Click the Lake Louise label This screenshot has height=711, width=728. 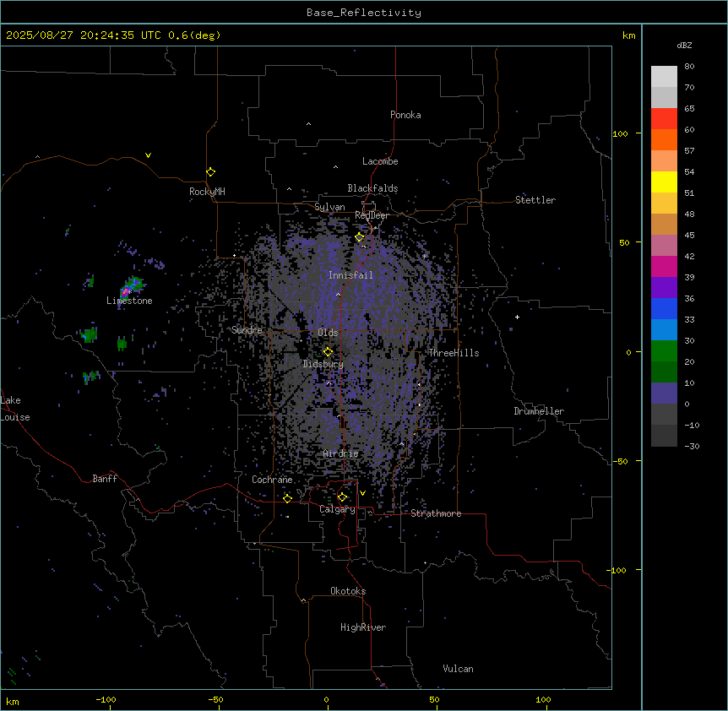(15, 409)
